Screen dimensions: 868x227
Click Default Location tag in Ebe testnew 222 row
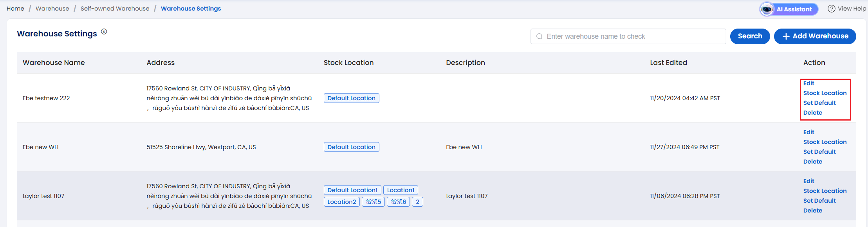[352, 98]
